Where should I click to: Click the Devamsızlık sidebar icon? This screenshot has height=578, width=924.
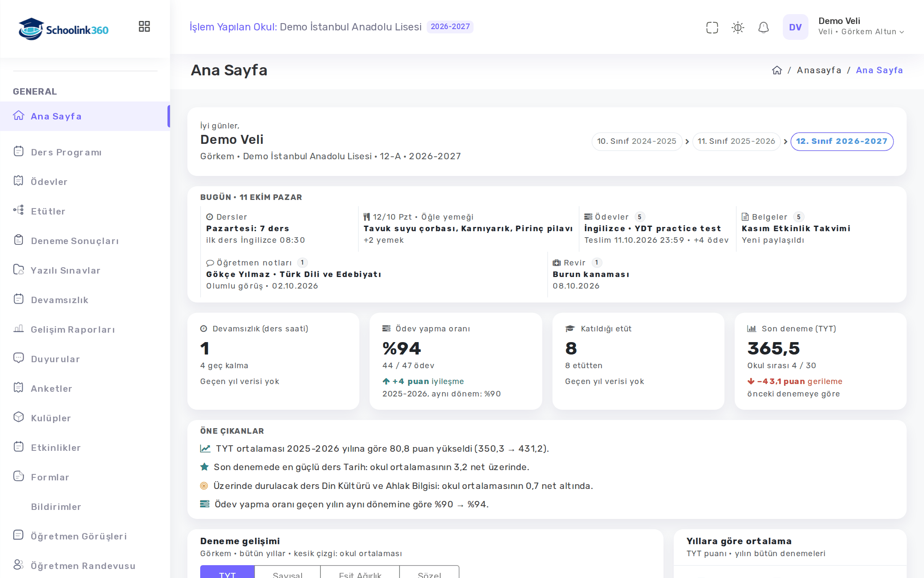coord(18,299)
